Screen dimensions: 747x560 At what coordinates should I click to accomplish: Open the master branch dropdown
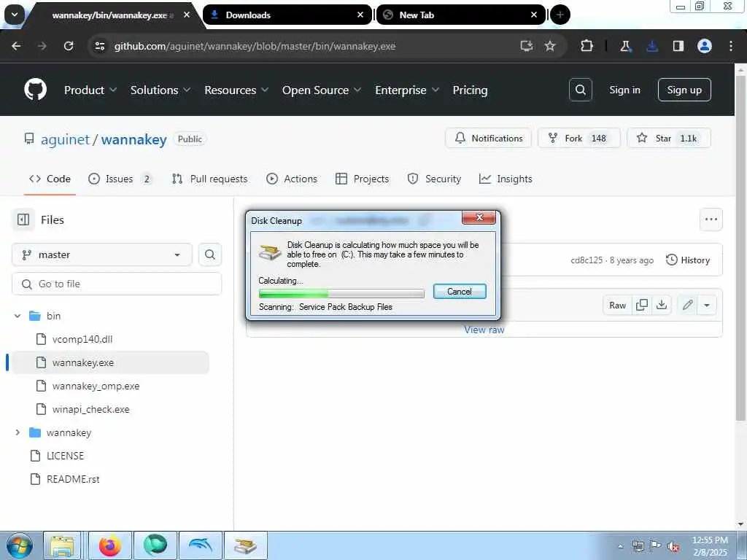click(102, 254)
